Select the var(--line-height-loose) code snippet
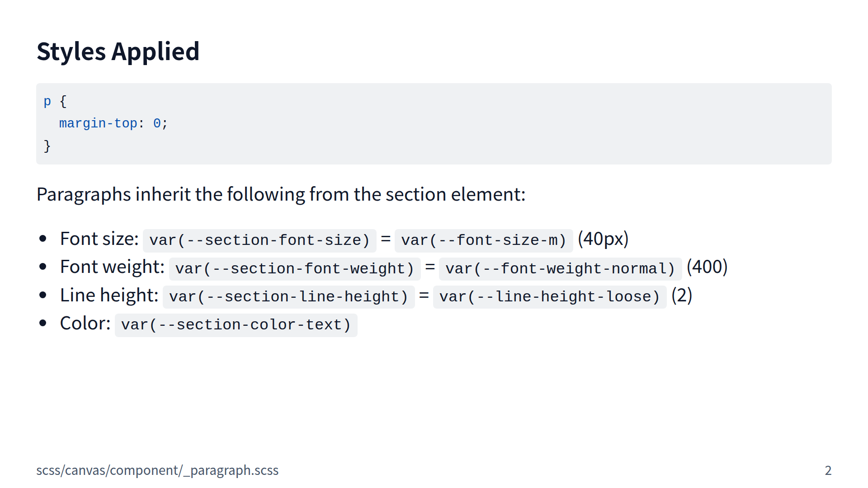The width and height of the screenshot is (868, 488). tap(549, 297)
